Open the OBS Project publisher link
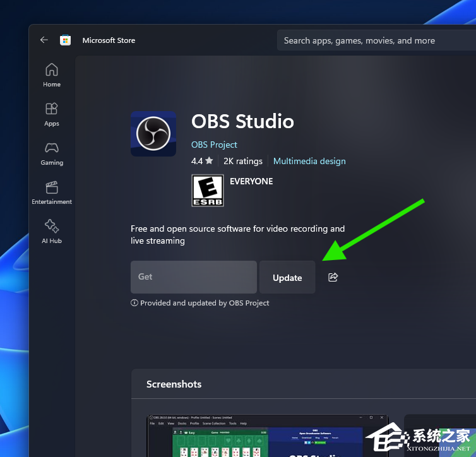Image resolution: width=476 pixels, height=457 pixels. 214,145
